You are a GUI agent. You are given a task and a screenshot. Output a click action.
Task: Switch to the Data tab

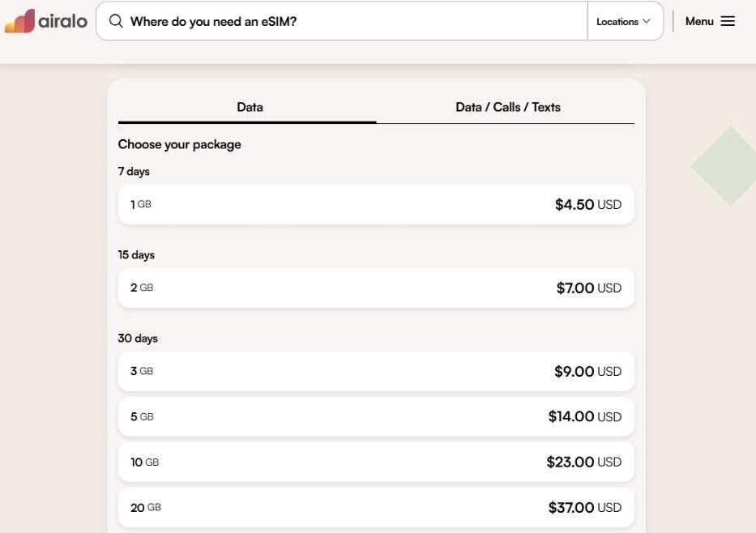click(x=249, y=107)
